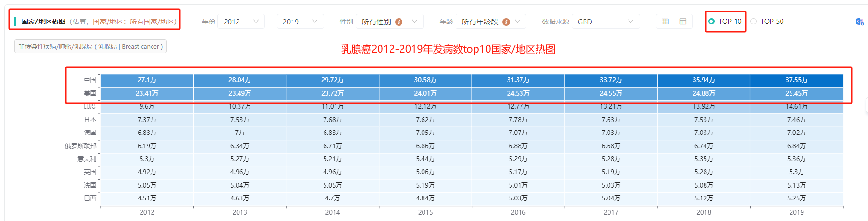Click the 俄罗斯联邦 row label

tap(81, 146)
